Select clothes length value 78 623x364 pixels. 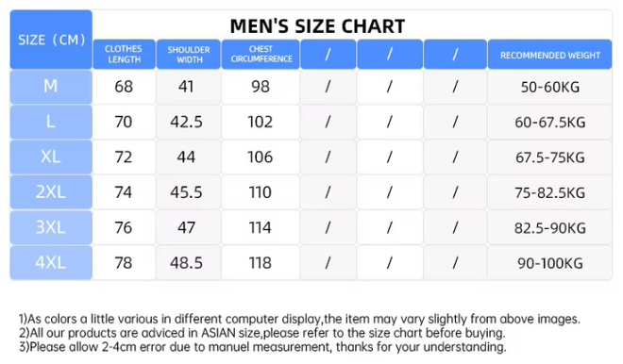pyautogui.click(x=124, y=263)
